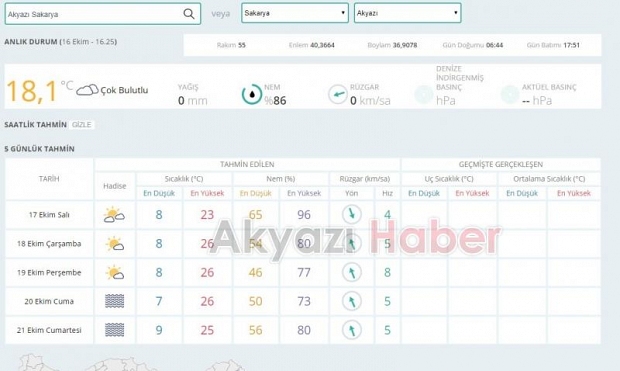
Task: Click wind speed 8 for 19 Ekim
Action: [x=388, y=273]
